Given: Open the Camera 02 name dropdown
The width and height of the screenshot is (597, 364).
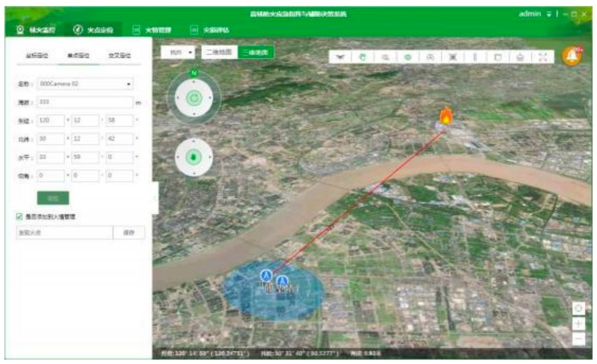Looking at the screenshot, I should click(85, 84).
